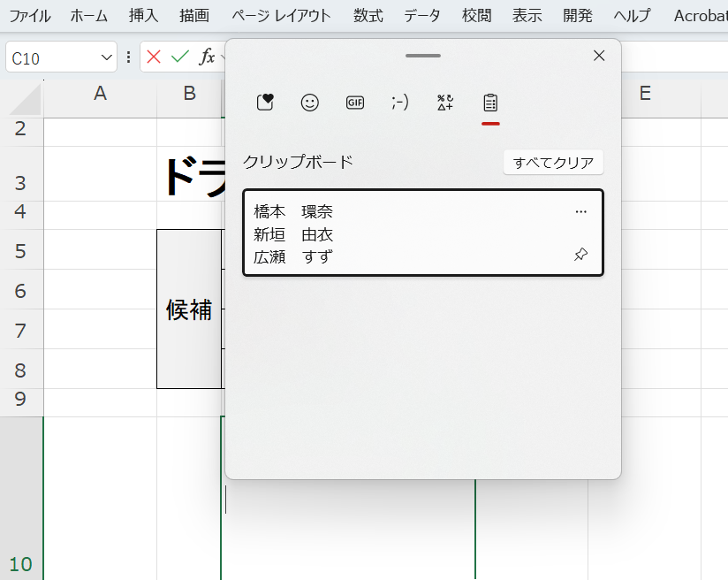Open the GIF tab
This screenshot has height=580, width=728.
pos(355,103)
